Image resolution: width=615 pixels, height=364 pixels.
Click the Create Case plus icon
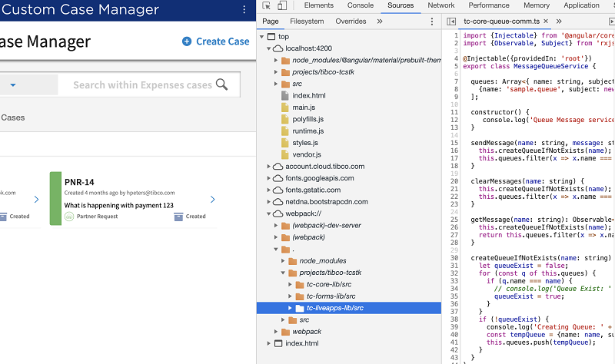pyautogui.click(x=187, y=41)
